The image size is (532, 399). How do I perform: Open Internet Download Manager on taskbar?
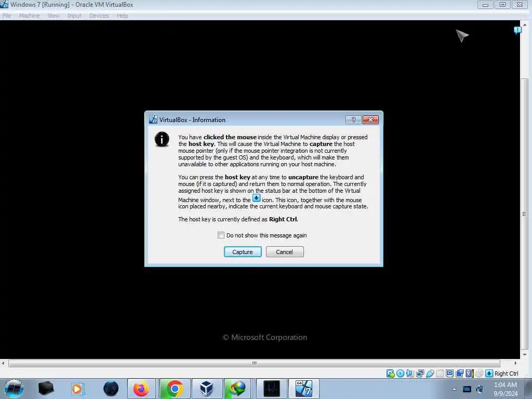[237, 389]
